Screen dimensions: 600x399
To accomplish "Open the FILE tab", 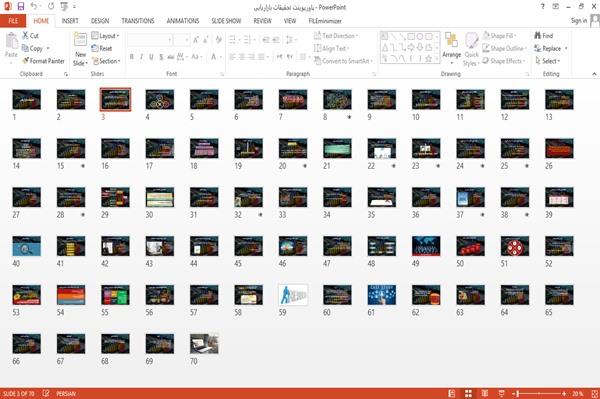I will [13, 21].
